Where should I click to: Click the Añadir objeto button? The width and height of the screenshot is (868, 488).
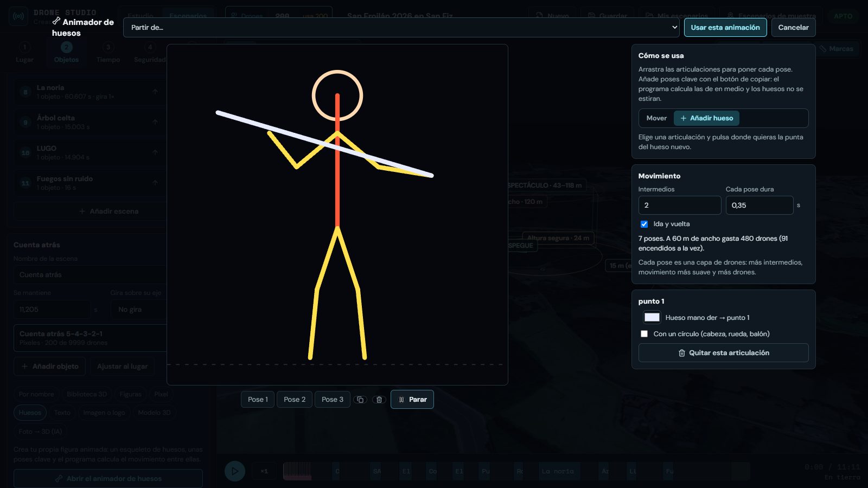[x=50, y=367]
